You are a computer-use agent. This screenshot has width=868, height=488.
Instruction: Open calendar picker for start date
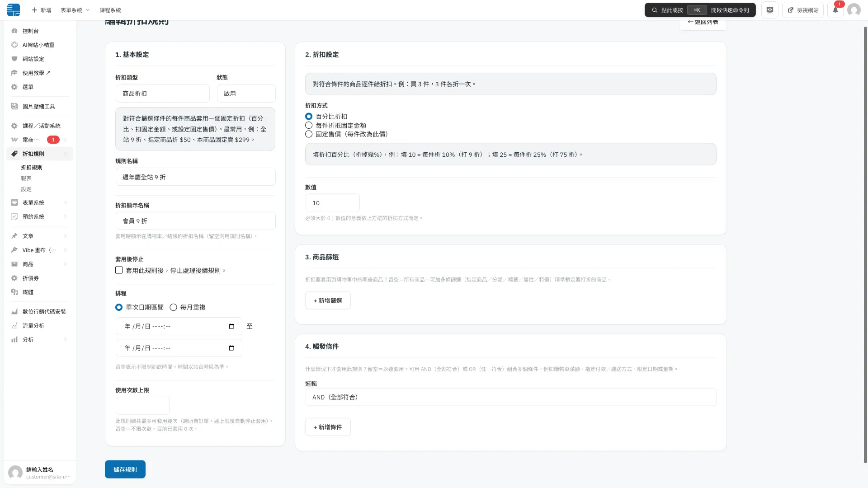click(x=231, y=326)
